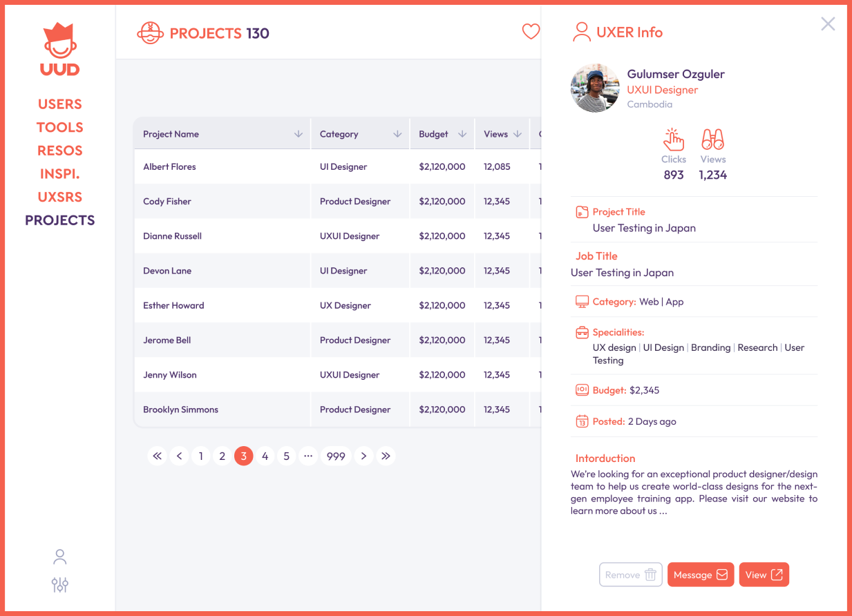This screenshot has width=852, height=616.
Task: Click the Remove button
Action: point(630,575)
